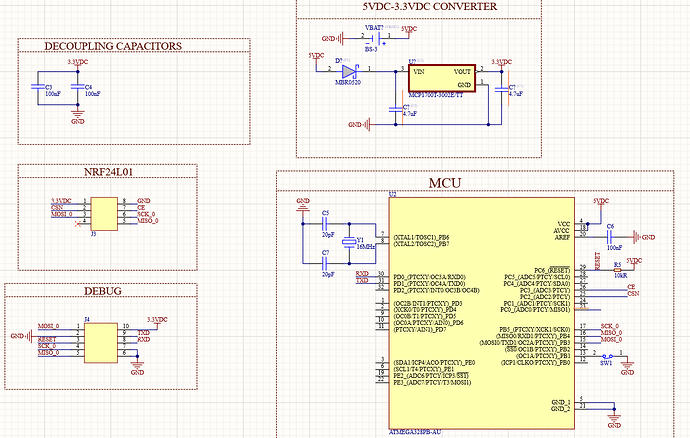Click the DEBUG section title
Image resolution: width=690 pixels, height=438 pixels.
pyautogui.click(x=103, y=291)
